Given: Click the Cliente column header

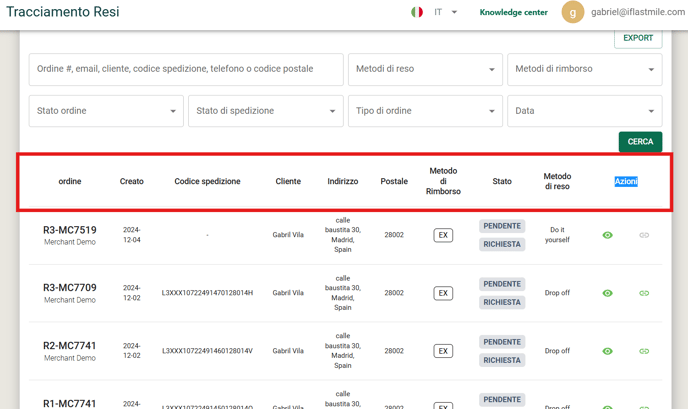Looking at the screenshot, I should 288,181.
